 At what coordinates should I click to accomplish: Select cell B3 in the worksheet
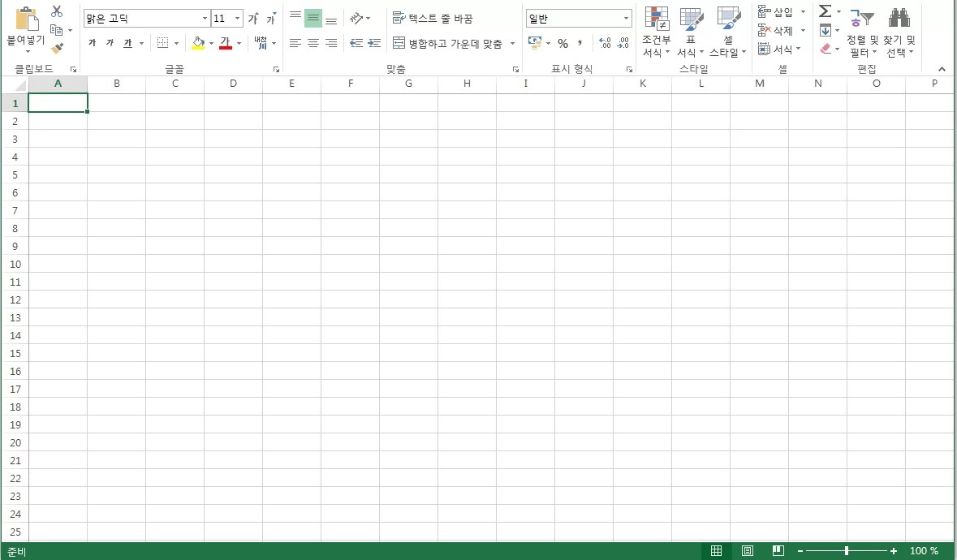click(116, 139)
